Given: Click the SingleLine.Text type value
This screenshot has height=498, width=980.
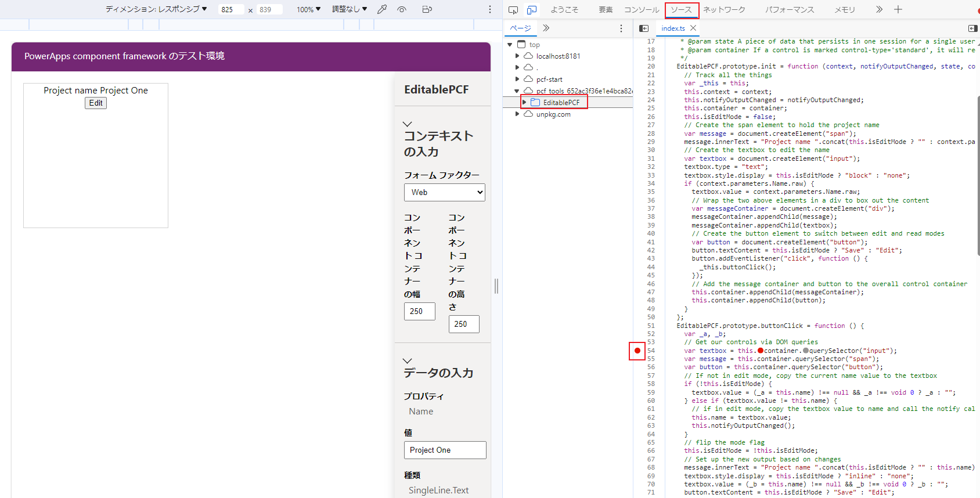Looking at the screenshot, I should (x=438, y=490).
